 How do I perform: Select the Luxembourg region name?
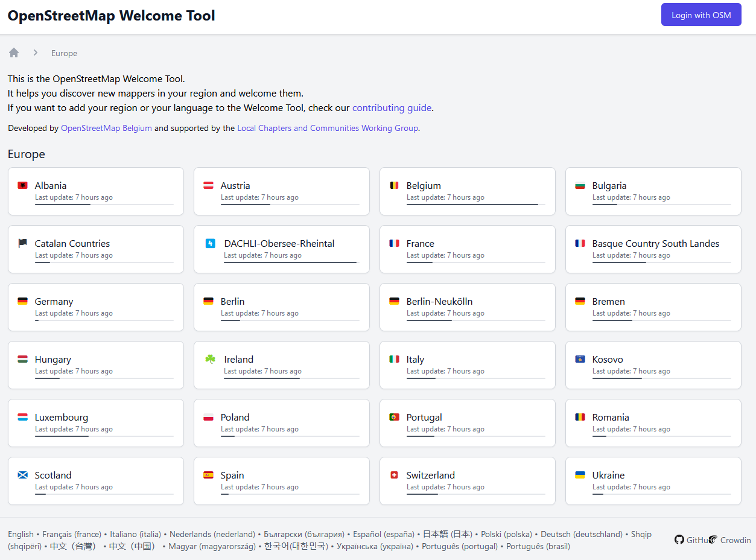(x=62, y=417)
